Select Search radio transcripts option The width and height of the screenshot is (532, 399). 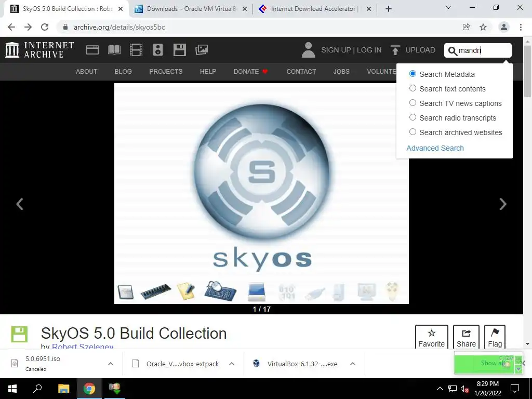413,117
